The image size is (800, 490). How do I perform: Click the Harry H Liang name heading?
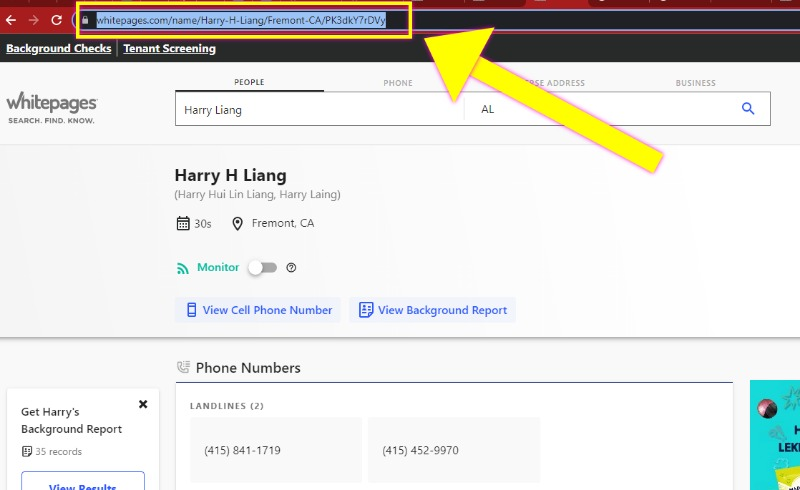coord(231,175)
